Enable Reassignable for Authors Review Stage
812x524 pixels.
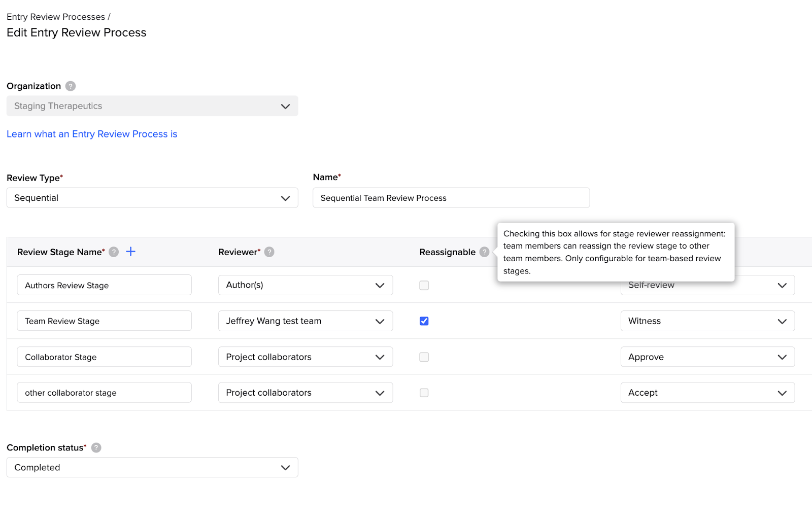[x=424, y=286]
